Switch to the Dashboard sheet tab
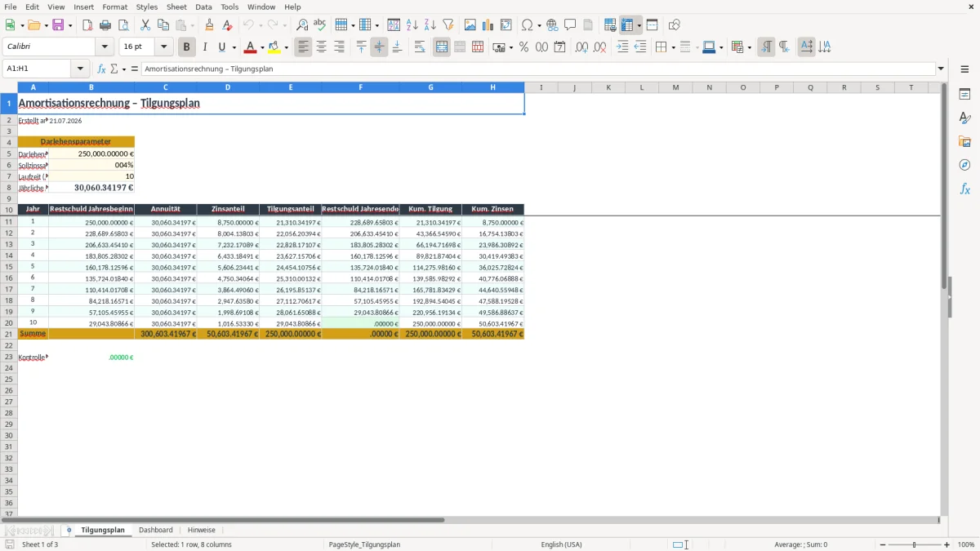This screenshot has width=980, height=551. 155,530
